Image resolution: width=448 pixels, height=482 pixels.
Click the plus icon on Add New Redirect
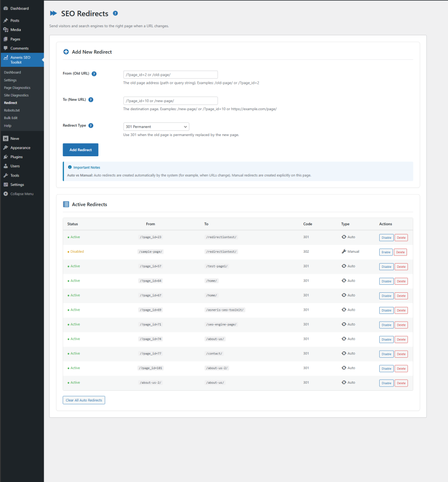pos(66,52)
